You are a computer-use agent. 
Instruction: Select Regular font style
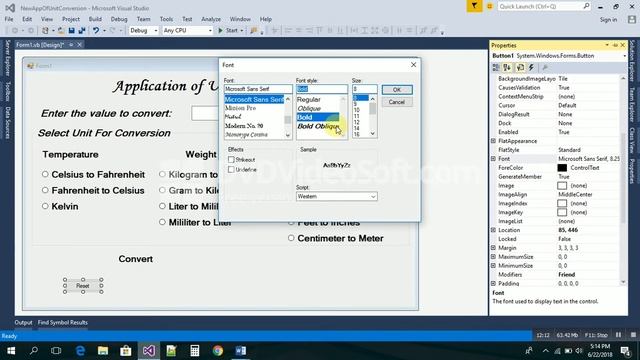pyautogui.click(x=309, y=100)
